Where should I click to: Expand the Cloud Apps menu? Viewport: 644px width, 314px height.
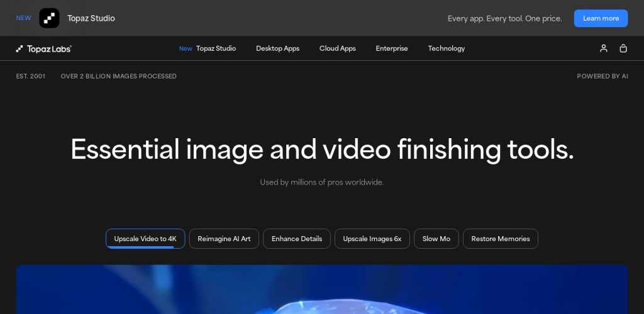tap(337, 48)
